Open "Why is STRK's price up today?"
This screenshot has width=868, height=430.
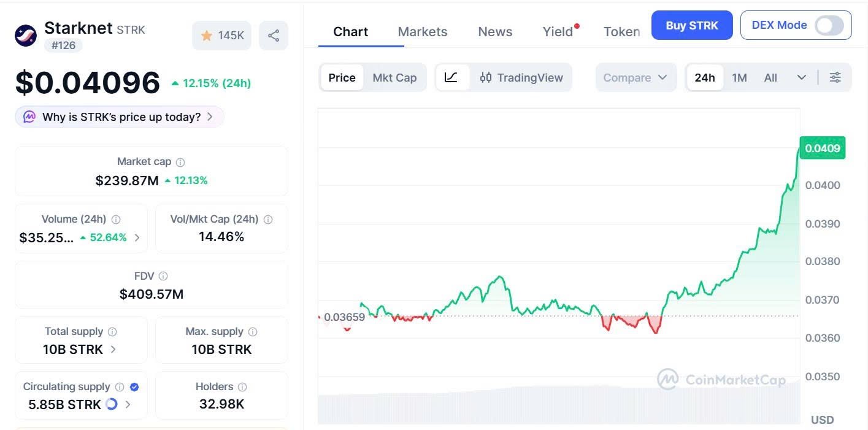120,117
